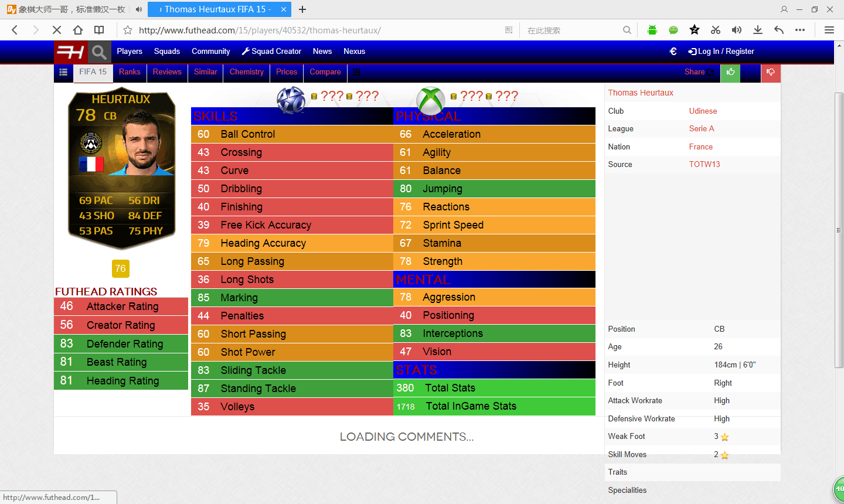This screenshot has width=844, height=504.
Task: Open the Nexus menu item
Action: (x=355, y=52)
